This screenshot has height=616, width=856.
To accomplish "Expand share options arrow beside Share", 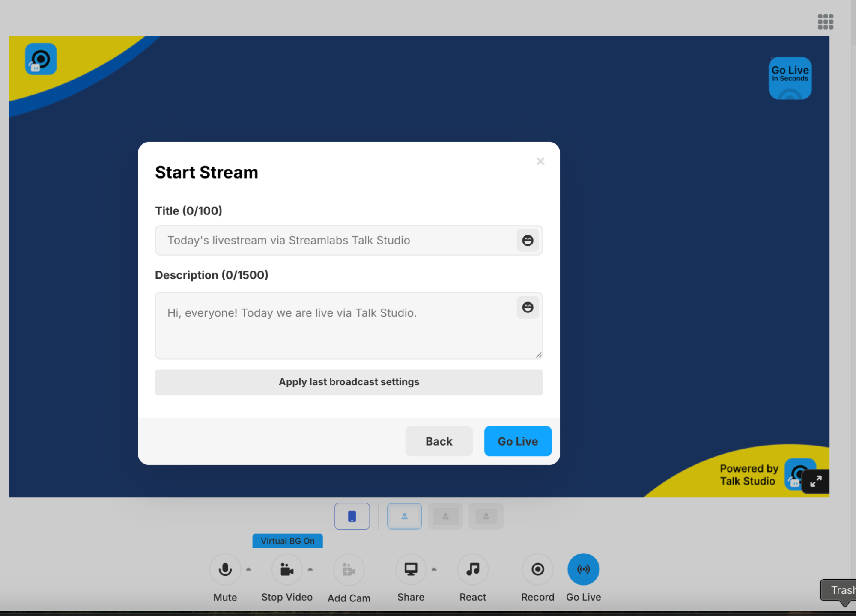I will [434, 569].
